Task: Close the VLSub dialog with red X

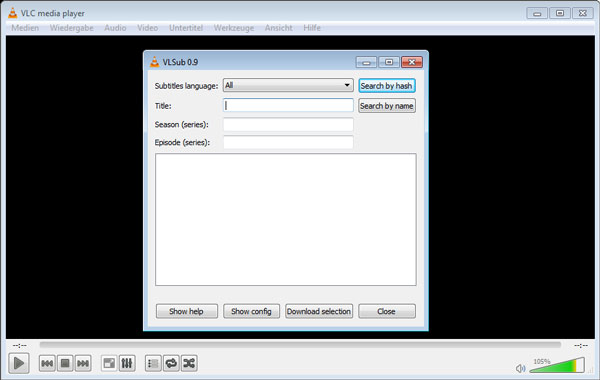Action: (412, 62)
